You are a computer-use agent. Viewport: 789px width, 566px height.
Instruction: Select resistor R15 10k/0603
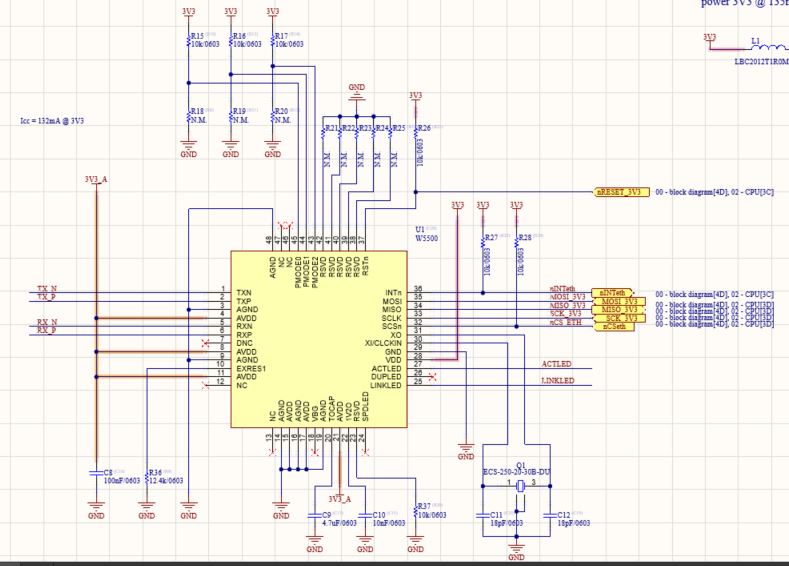[189, 40]
